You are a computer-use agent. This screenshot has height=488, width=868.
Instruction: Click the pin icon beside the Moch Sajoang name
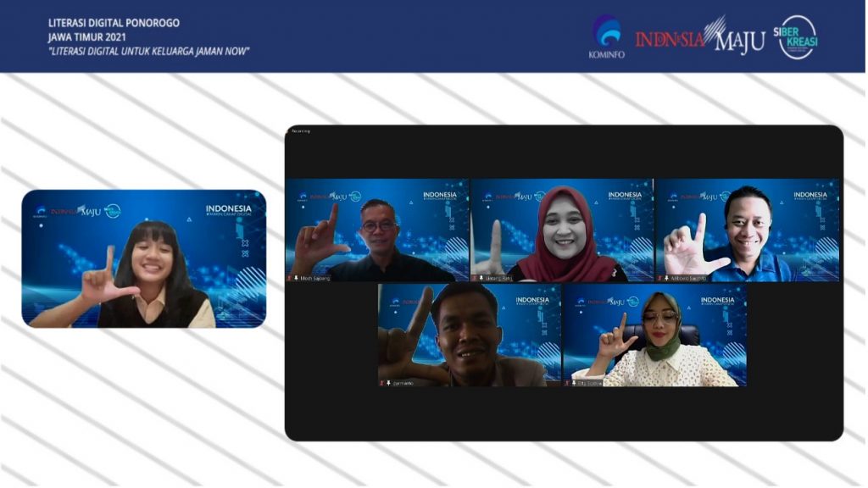[297, 278]
